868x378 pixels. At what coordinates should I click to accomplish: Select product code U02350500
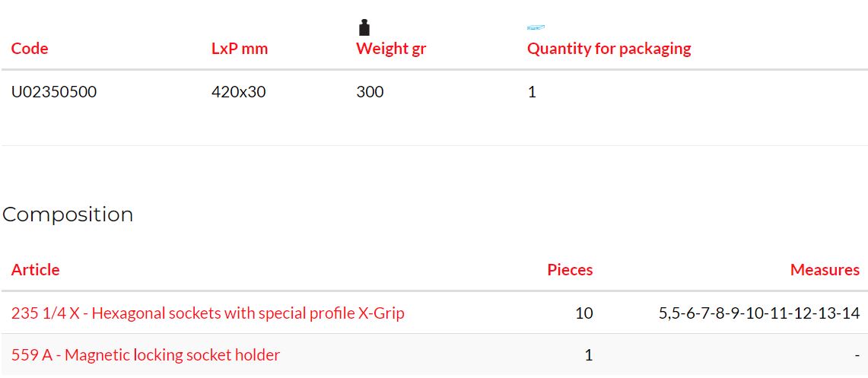[x=54, y=92]
